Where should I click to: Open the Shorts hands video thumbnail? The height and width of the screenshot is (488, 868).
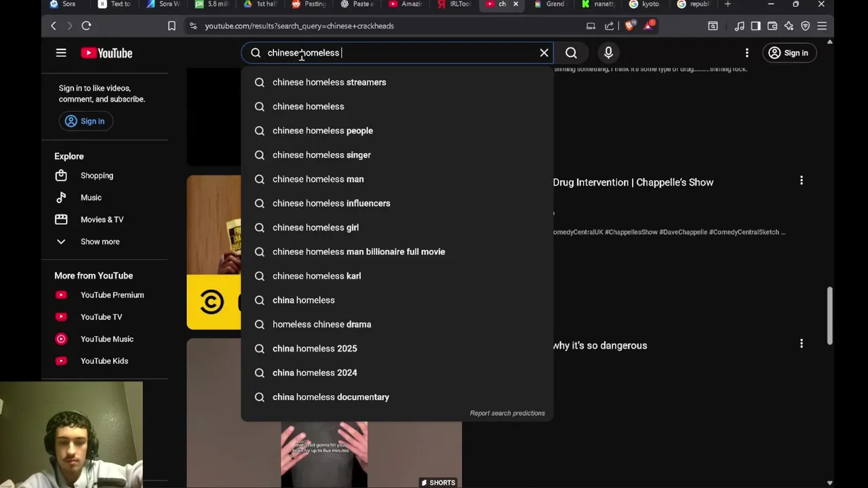click(x=324, y=453)
